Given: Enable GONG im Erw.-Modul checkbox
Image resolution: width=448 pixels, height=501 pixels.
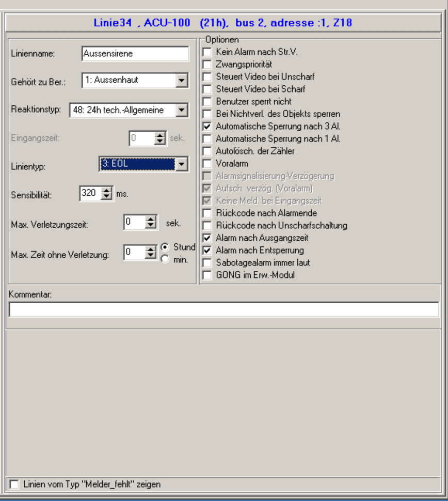Looking at the screenshot, I should (x=207, y=275).
